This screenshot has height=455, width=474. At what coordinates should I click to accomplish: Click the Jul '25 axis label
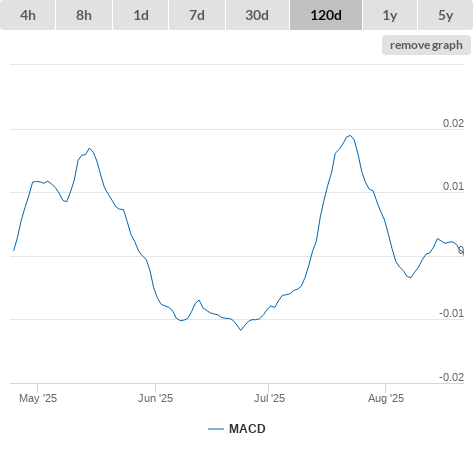pos(269,398)
